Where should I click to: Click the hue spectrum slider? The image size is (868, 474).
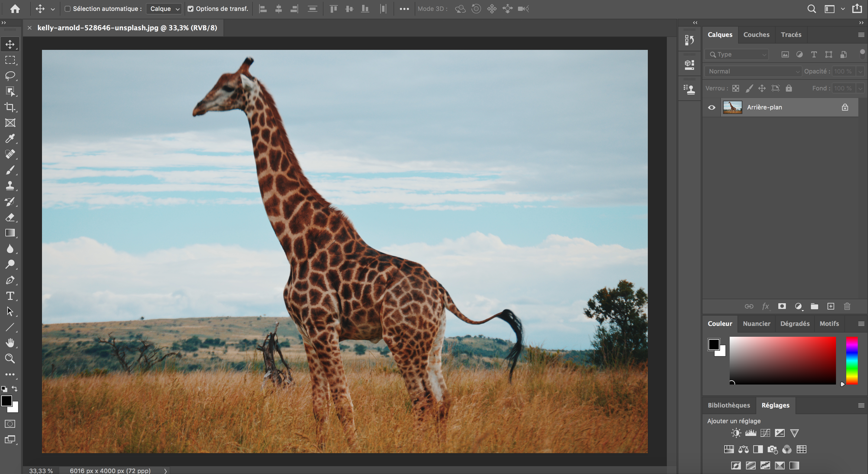pyautogui.click(x=851, y=360)
